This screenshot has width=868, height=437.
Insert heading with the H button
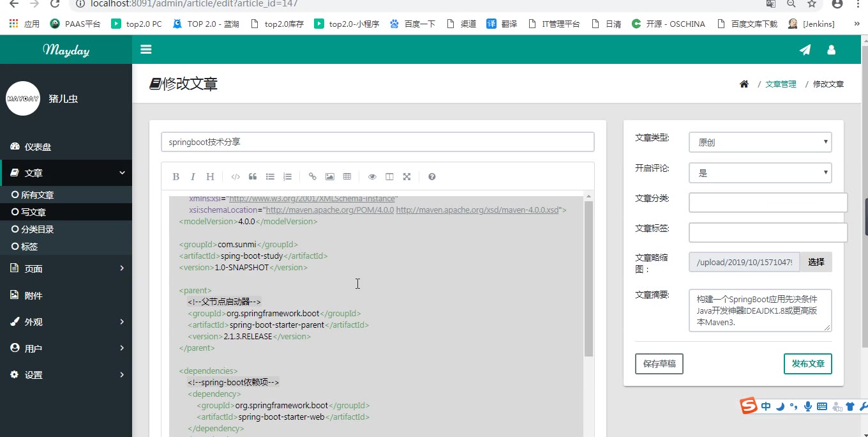[x=210, y=177]
